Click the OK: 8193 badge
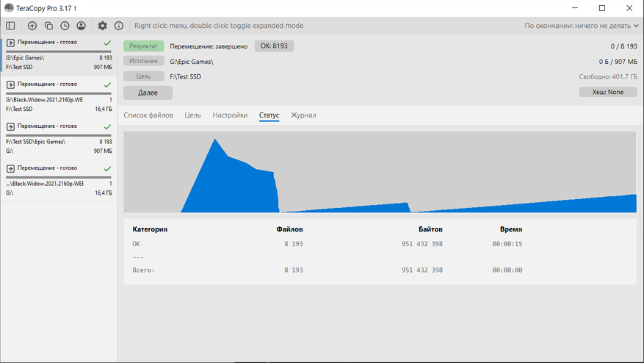 [274, 46]
